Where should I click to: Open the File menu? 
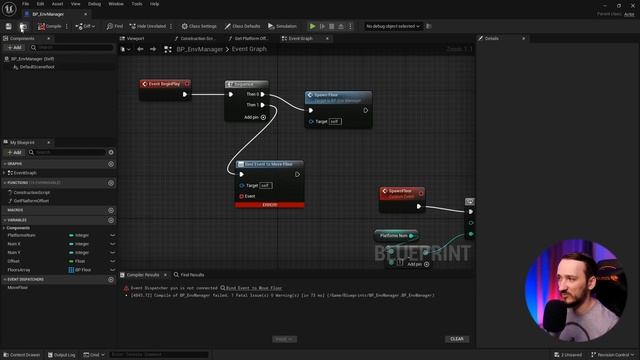click(x=26, y=4)
